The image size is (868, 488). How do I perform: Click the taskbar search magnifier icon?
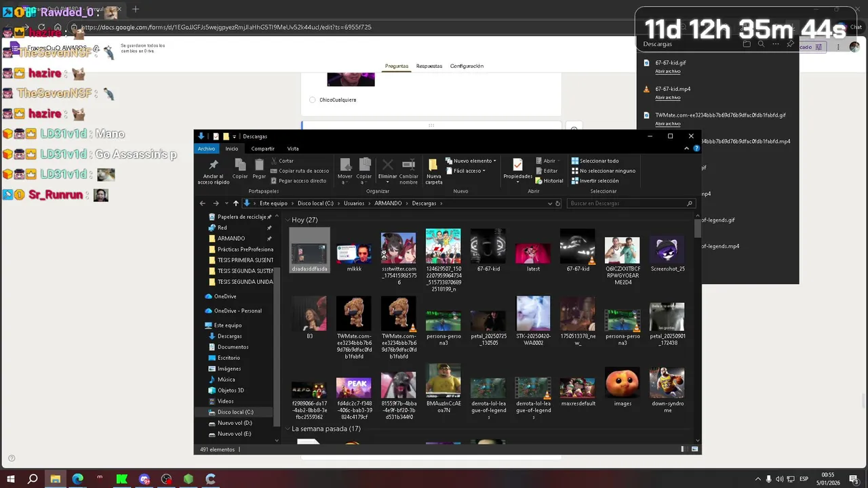click(x=33, y=479)
